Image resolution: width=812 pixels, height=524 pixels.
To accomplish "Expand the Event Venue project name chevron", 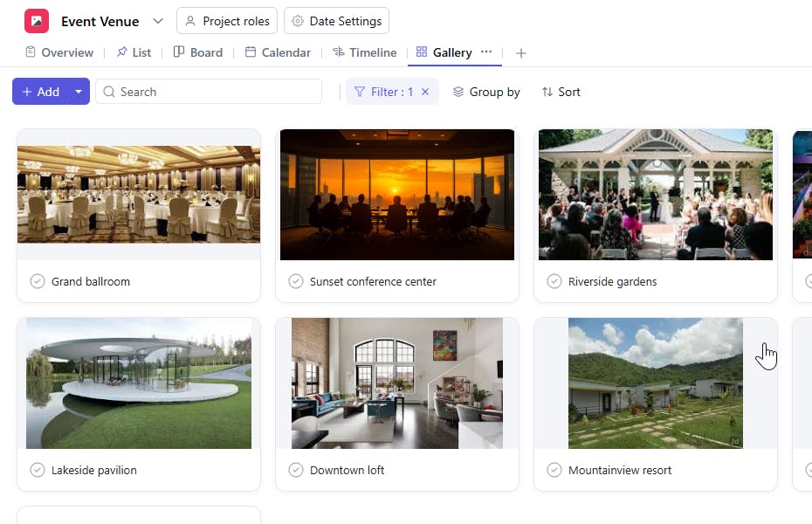I will [157, 21].
